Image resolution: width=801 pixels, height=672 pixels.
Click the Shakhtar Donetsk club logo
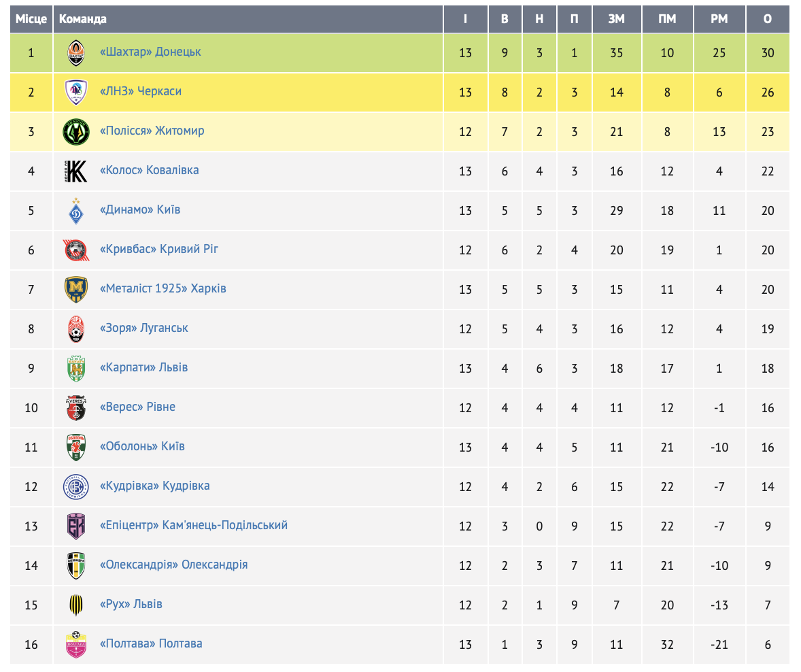(x=75, y=52)
